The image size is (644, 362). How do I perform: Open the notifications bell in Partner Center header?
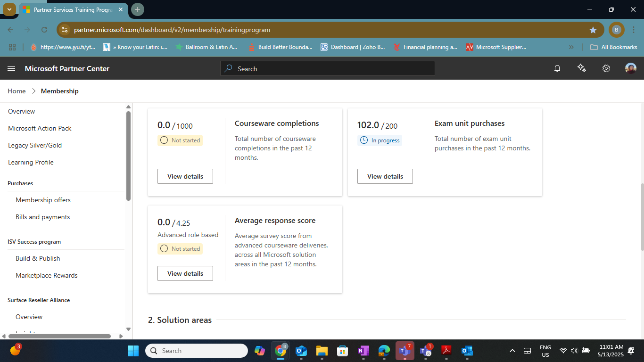(x=557, y=68)
